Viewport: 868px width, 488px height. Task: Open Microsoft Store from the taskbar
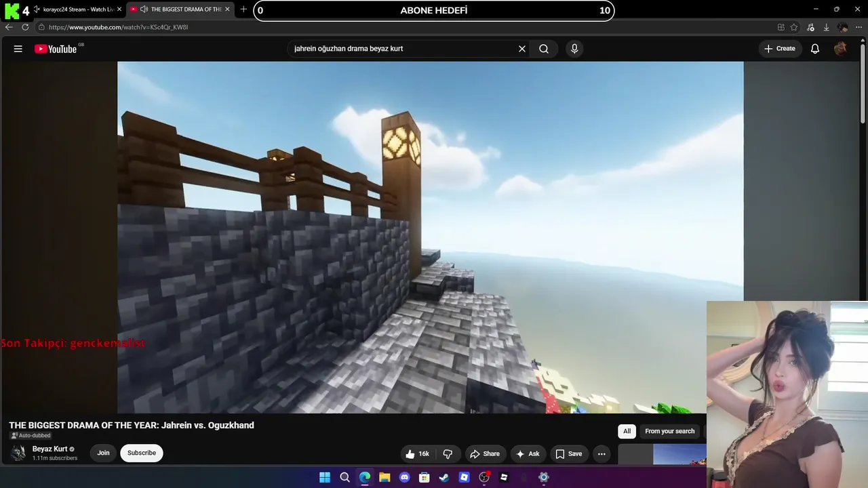(x=425, y=477)
